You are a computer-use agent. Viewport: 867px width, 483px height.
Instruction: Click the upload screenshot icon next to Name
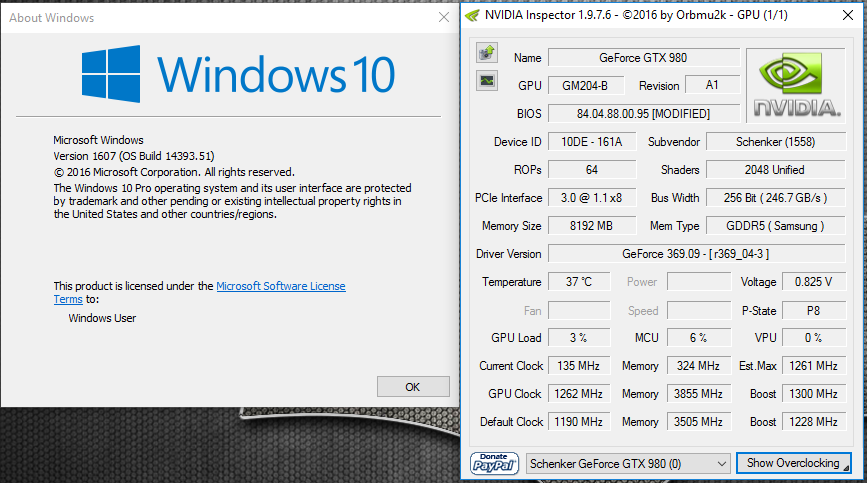pyautogui.click(x=487, y=53)
